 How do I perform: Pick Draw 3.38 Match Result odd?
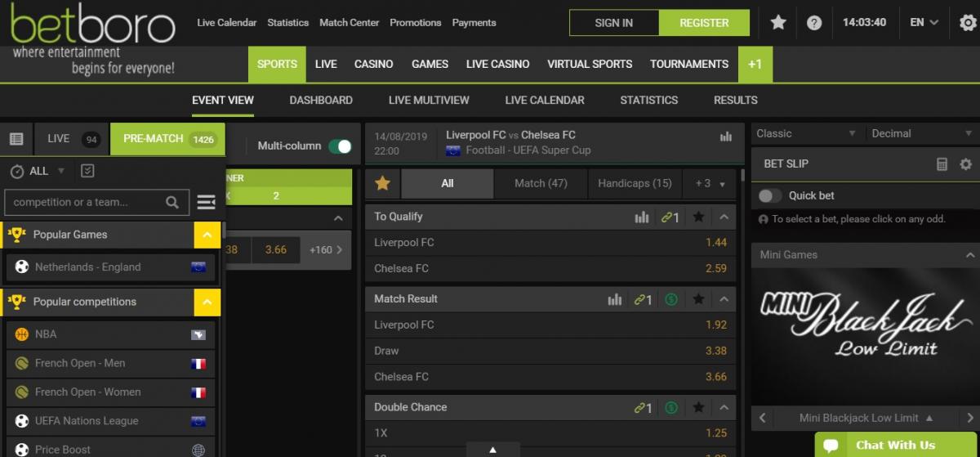coord(550,351)
